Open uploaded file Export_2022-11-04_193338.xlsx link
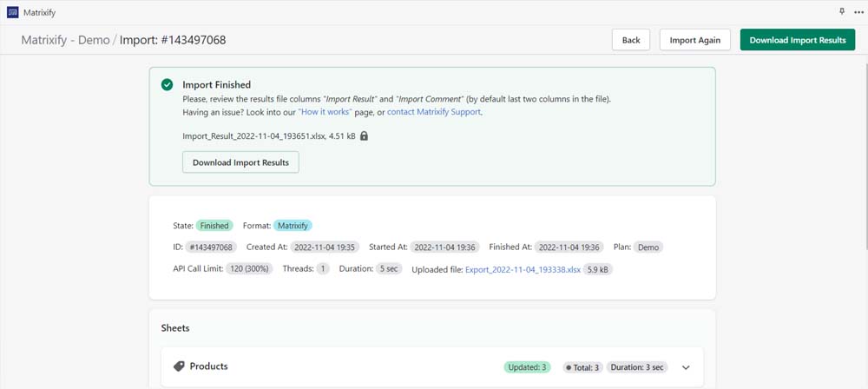 click(523, 270)
